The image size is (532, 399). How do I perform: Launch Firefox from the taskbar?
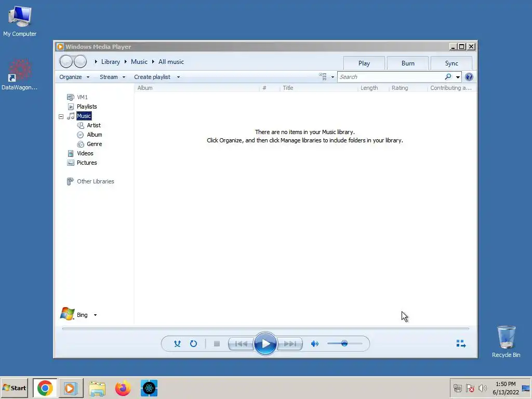coord(123,388)
